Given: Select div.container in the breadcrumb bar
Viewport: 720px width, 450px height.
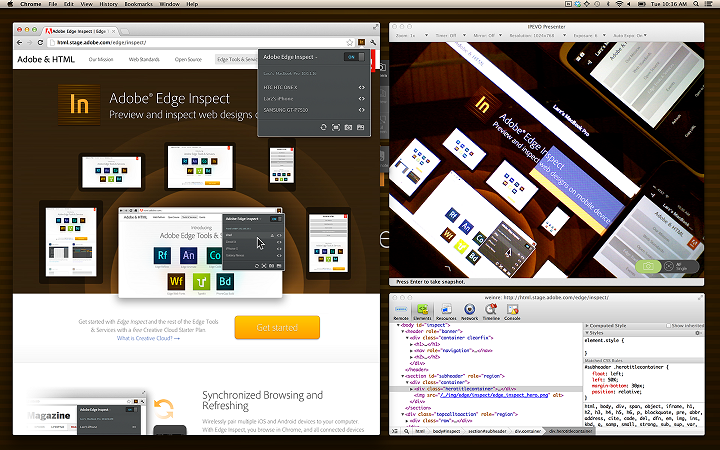Looking at the screenshot, I should [x=528, y=431].
